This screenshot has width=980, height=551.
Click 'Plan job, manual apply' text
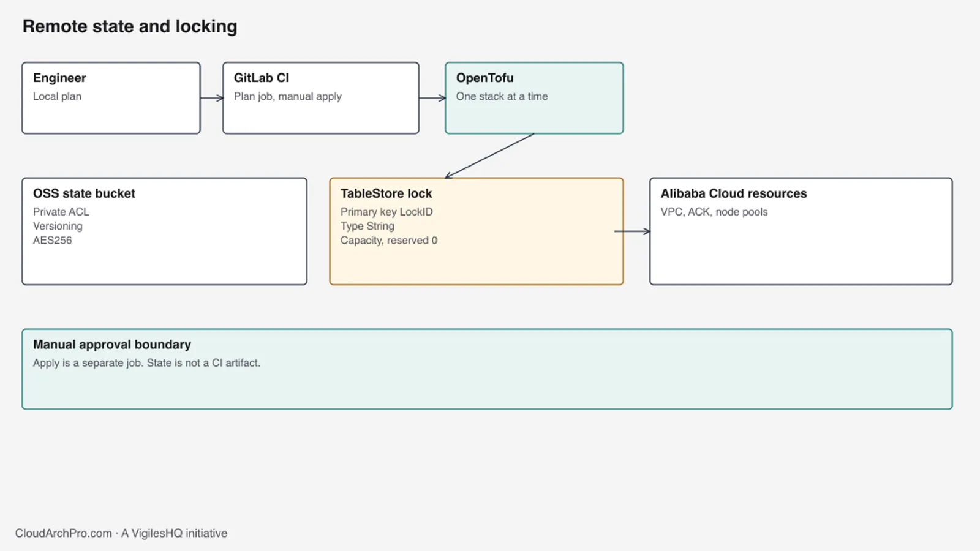[x=288, y=96]
